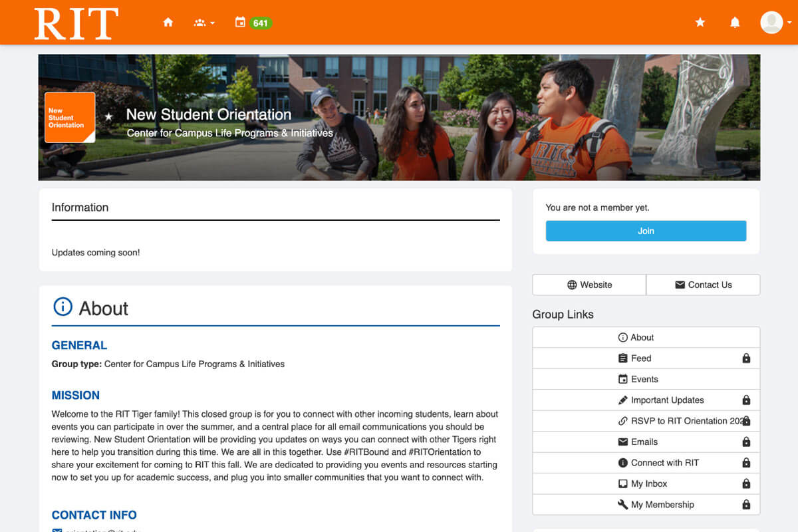Open My Membership group link

[x=646, y=505]
